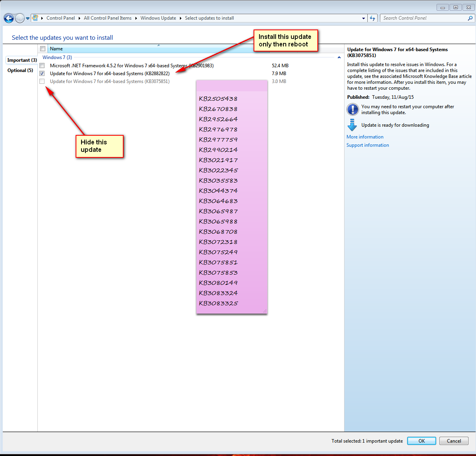Screen dimensions: 476x456
Task: Click the blue download arrow icon
Action: click(x=352, y=125)
